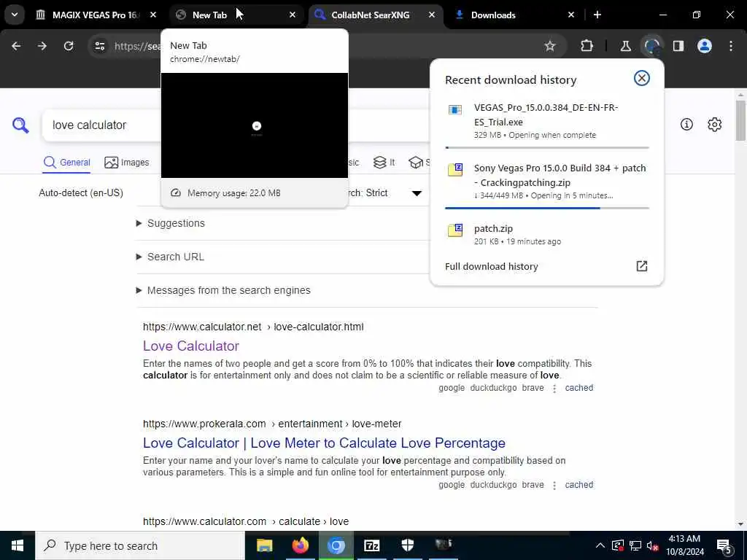Open options dots for calculator.net result
Viewport: 747px width, 560px height.
tap(554, 389)
